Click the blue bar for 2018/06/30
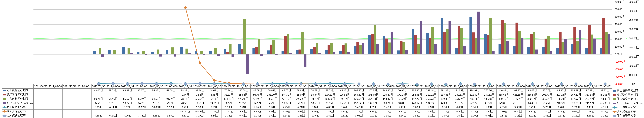Screen dimensions: 644x118 point(442,36)
